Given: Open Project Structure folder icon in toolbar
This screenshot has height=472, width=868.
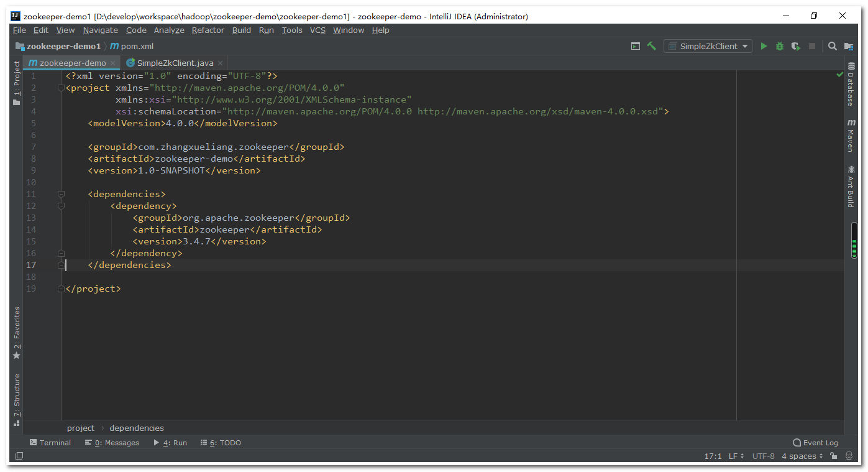Looking at the screenshot, I should [849, 46].
